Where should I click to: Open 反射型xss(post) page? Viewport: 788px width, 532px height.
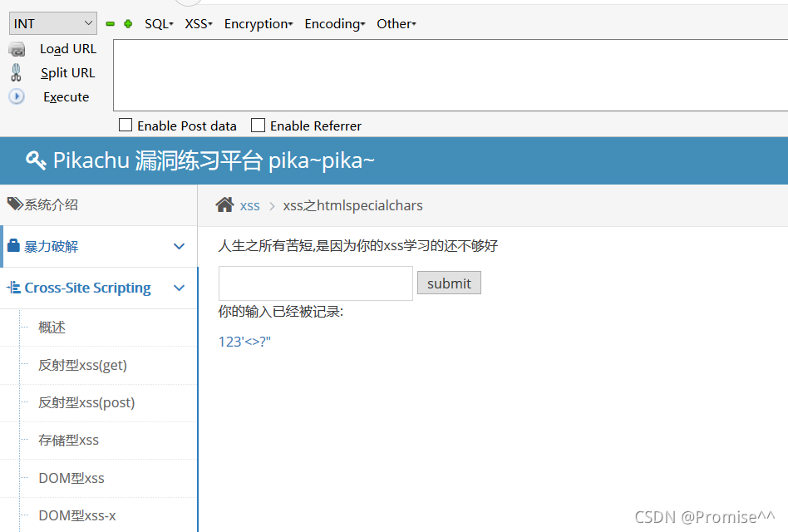click(x=86, y=403)
